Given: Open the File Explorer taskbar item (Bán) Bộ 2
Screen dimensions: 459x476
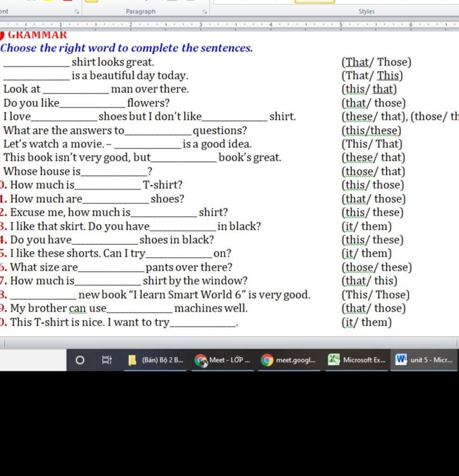Looking at the screenshot, I should point(156,360).
